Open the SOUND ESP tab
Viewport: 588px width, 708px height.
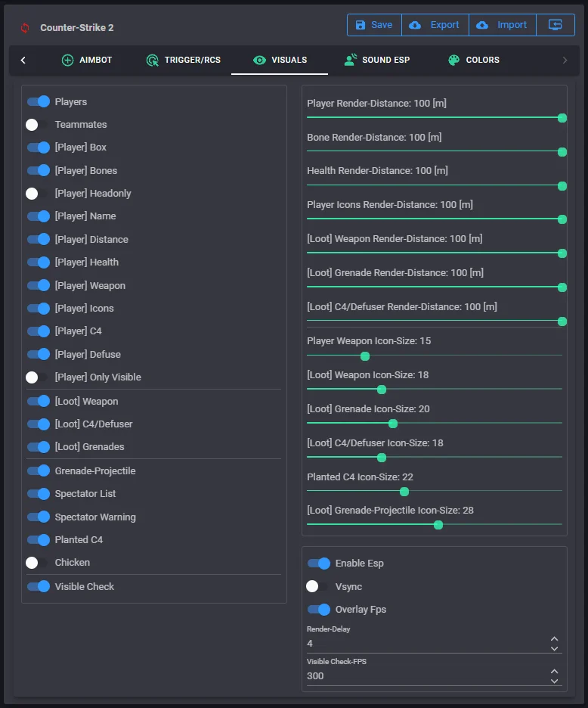[x=377, y=60]
